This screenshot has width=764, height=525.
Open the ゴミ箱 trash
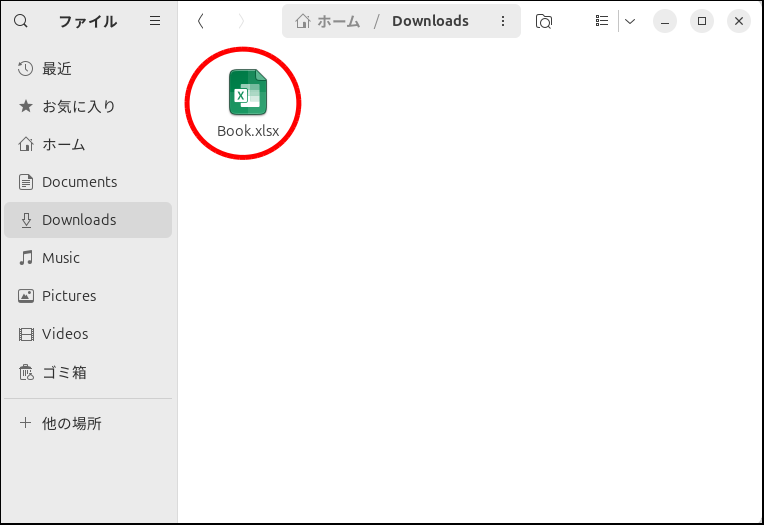click(x=64, y=372)
